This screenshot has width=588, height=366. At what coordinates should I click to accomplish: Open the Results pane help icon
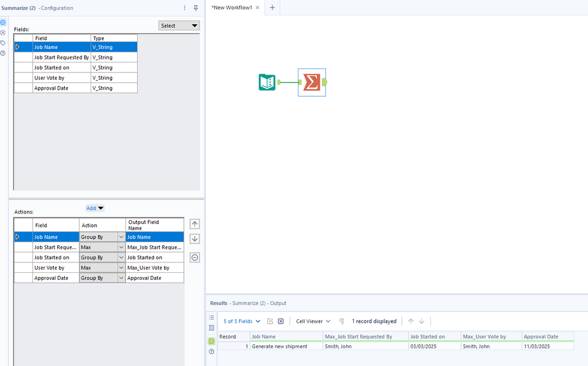click(211, 352)
